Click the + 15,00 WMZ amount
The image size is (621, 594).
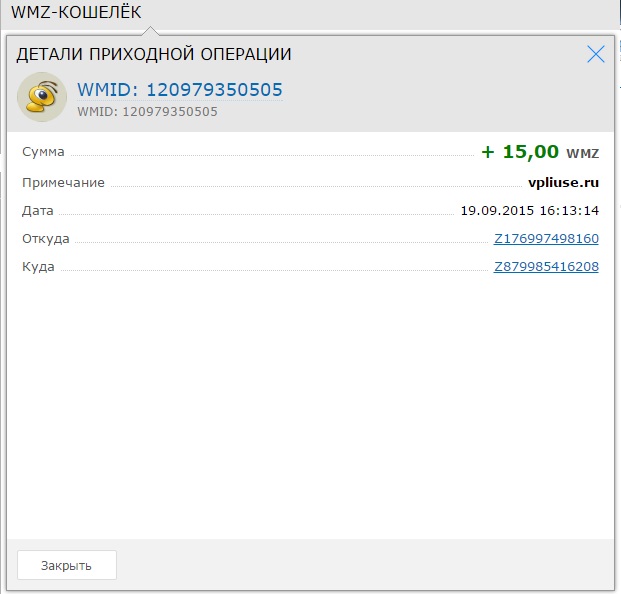pyautogui.click(x=540, y=152)
